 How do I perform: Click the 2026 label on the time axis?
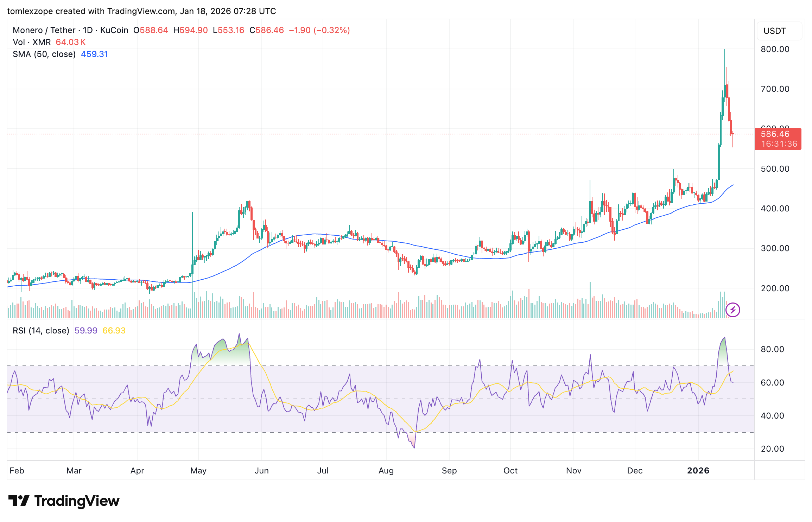(699, 470)
